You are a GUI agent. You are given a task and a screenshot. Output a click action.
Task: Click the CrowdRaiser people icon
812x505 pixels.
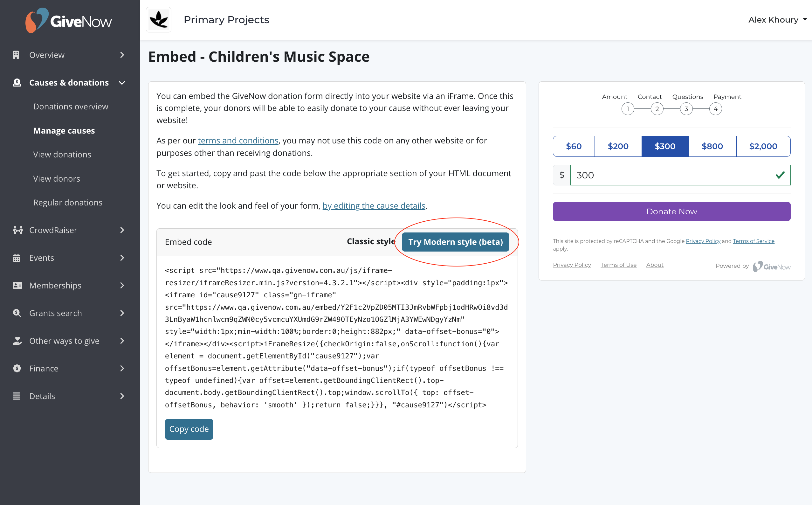[x=18, y=230]
